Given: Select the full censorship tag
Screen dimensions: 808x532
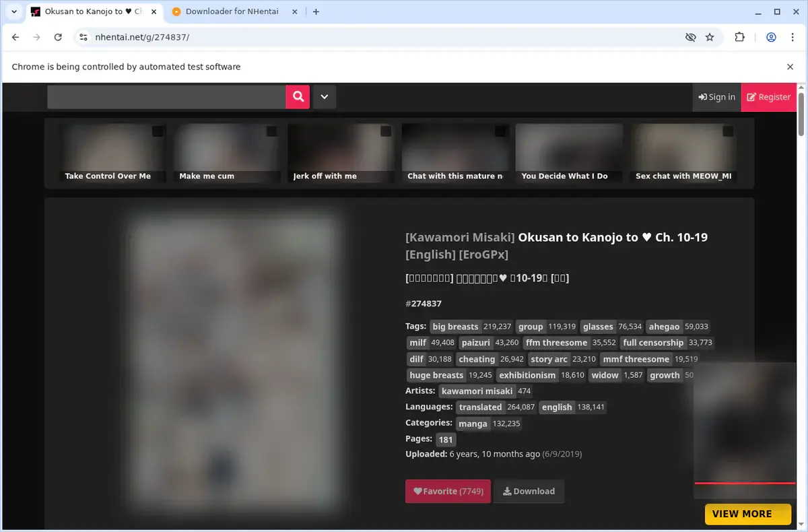Looking at the screenshot, I should pos(666,343).
